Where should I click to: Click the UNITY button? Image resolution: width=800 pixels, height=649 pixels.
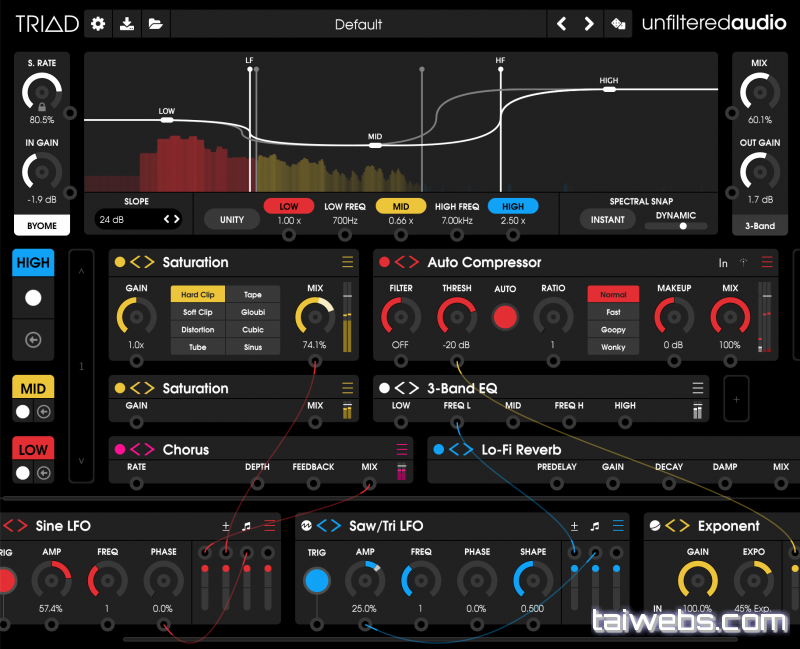point(231,219)
